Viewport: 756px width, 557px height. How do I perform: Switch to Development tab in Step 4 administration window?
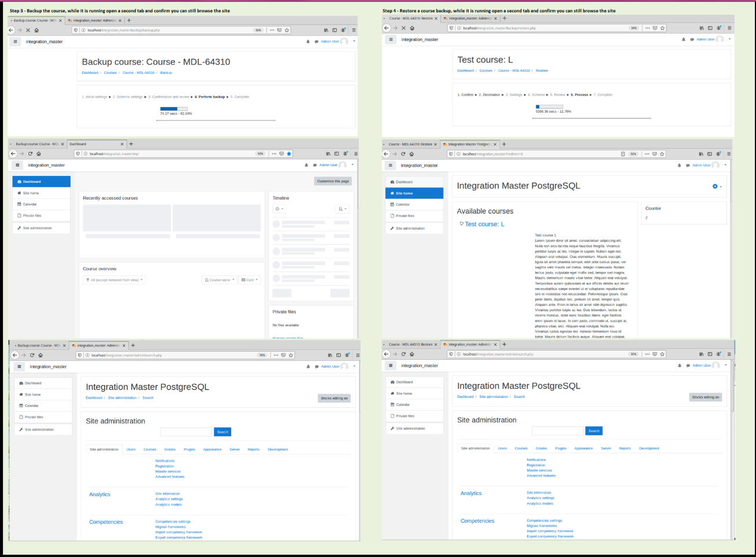click(649, 448)
